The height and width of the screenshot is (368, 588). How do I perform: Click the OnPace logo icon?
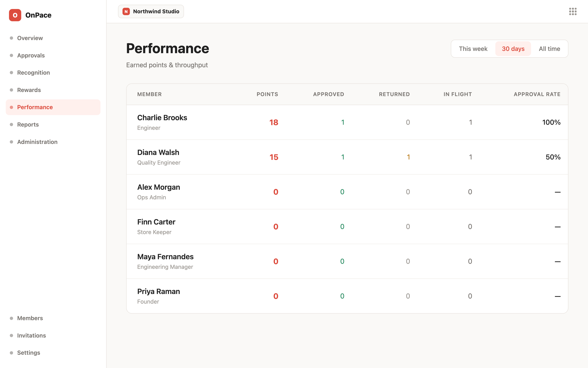pyautogui.click(x=15, y=15)
